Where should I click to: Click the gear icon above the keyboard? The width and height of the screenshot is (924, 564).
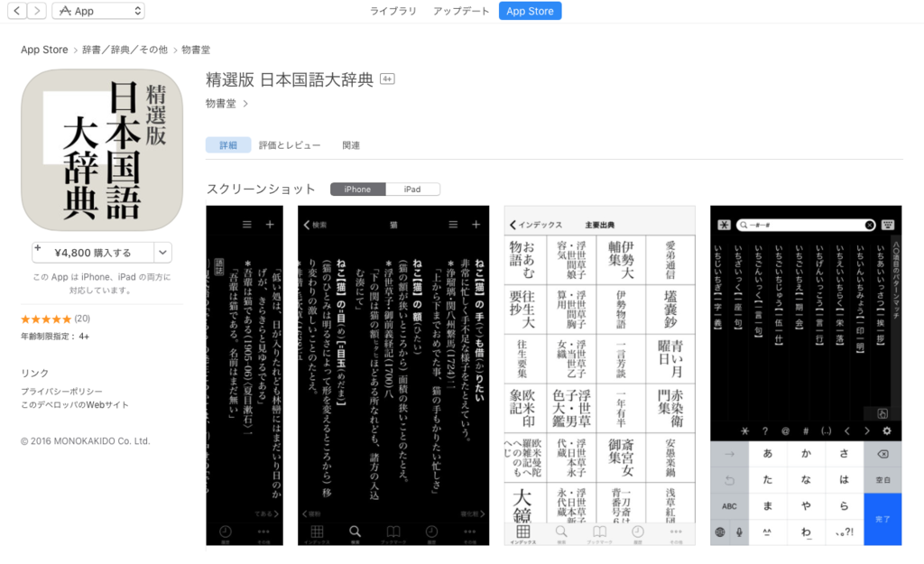click(887, 430)
